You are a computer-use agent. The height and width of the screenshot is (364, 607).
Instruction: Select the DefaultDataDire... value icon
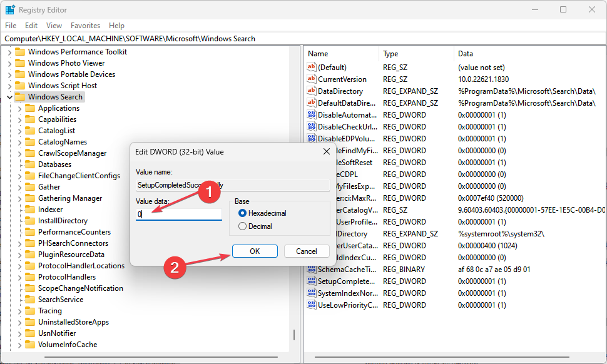[x=311, y=103]
